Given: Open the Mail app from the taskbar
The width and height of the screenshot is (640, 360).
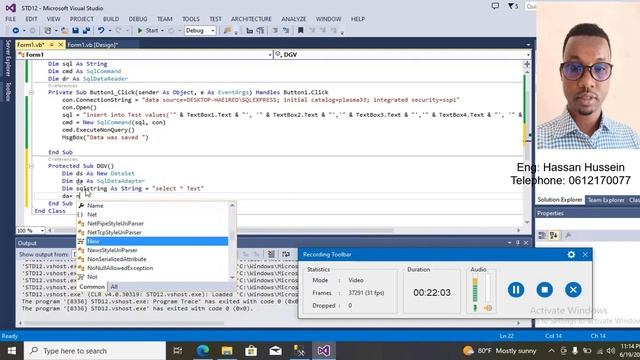Looking at the screenshot, I should (x=276, y=351).
